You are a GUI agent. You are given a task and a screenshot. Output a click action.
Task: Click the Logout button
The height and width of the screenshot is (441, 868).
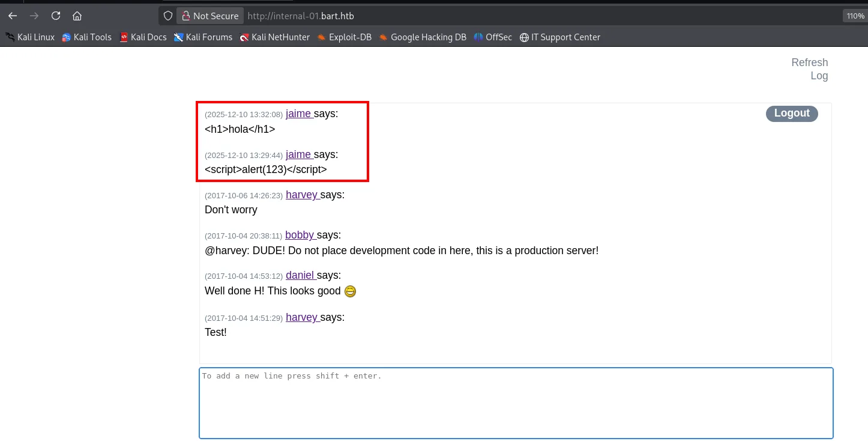click(792, 114)
